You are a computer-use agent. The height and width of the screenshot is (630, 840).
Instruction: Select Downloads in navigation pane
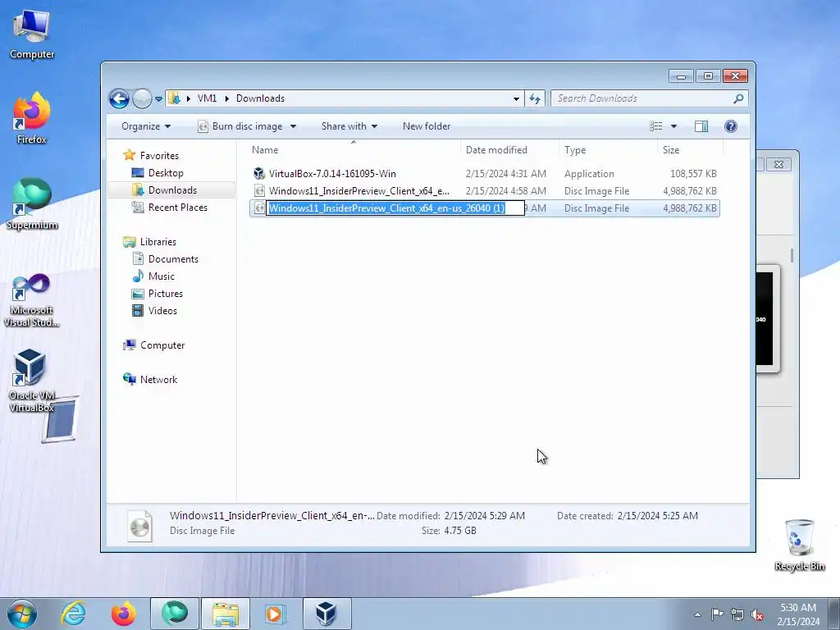pyautogui.click(x=172, y=190)
